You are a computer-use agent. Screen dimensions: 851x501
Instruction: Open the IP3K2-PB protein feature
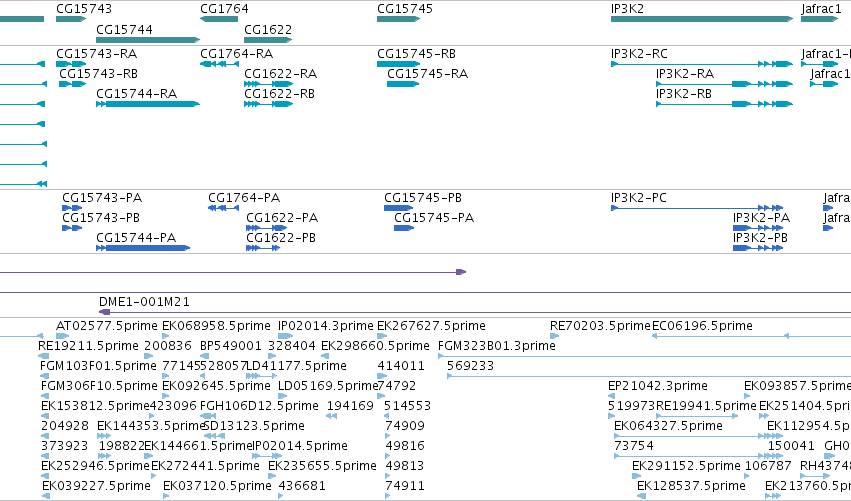(758, 248)
